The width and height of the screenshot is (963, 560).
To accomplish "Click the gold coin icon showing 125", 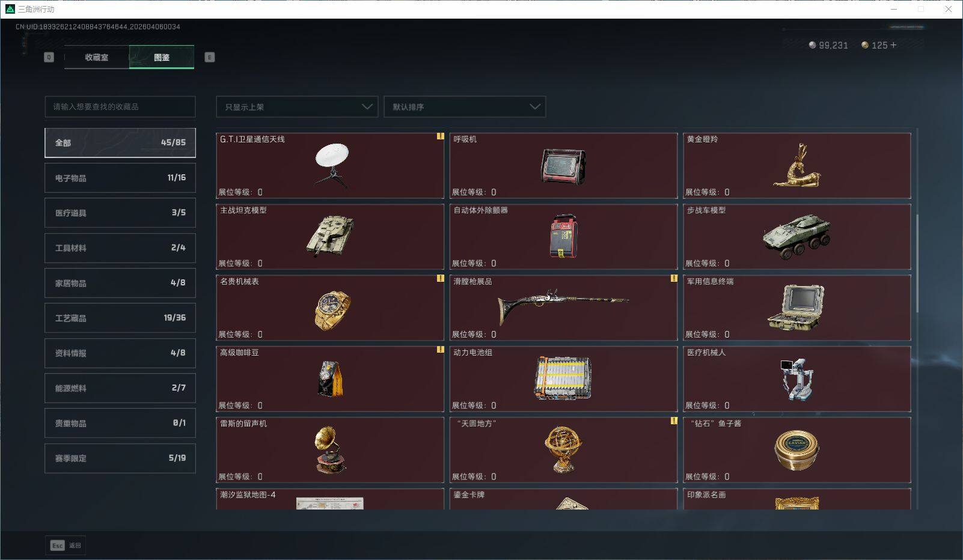I will point(866,45).
